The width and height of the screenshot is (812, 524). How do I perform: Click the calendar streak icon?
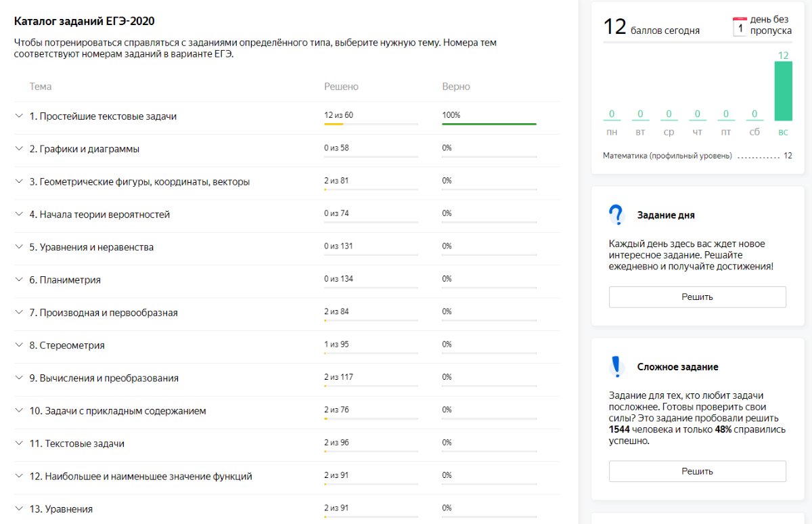click(740, 27)
